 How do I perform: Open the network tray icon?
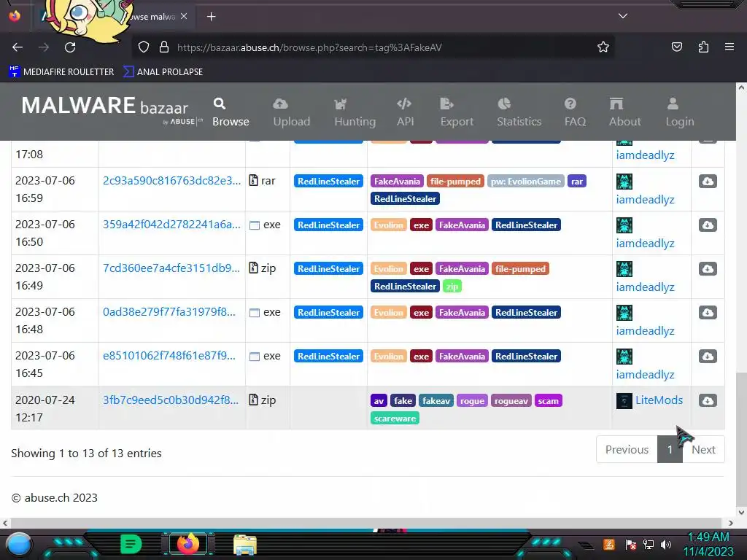pos(649,544)
